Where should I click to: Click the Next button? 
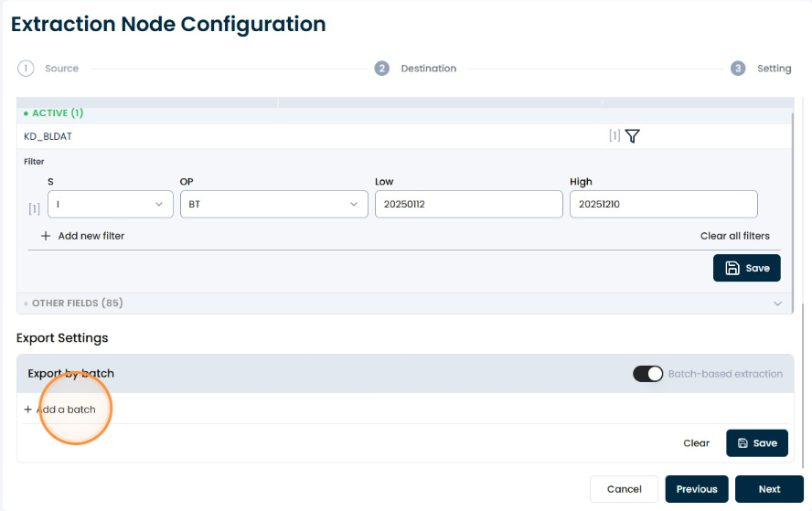(x=770, y=489)
